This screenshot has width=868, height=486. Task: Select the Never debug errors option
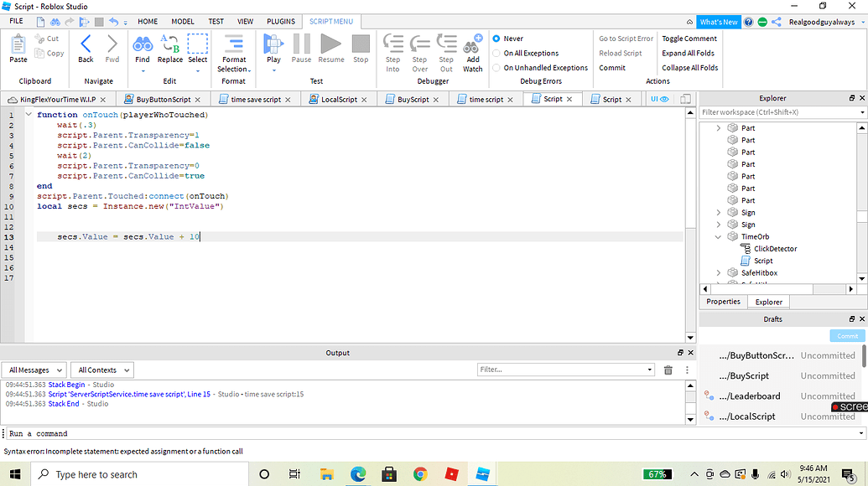click(496, 39)
